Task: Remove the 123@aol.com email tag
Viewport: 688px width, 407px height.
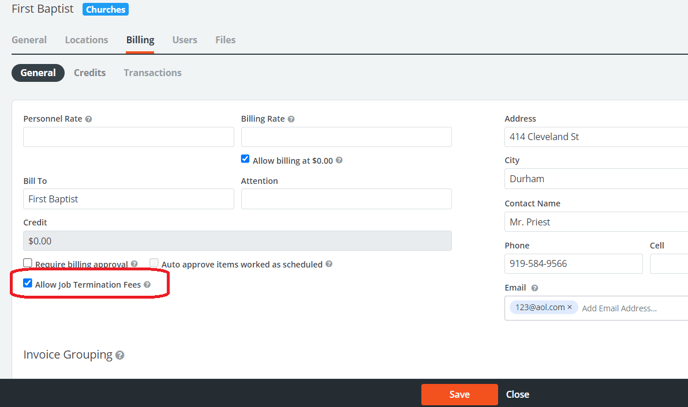Action: [570, 308]
